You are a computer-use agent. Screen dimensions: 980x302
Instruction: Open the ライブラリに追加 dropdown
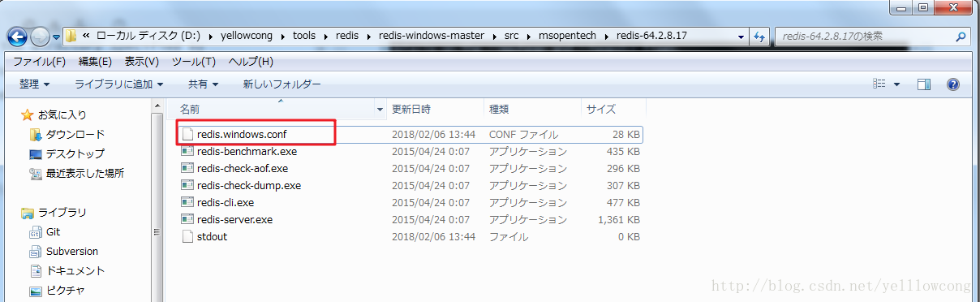tap(119, 84)
